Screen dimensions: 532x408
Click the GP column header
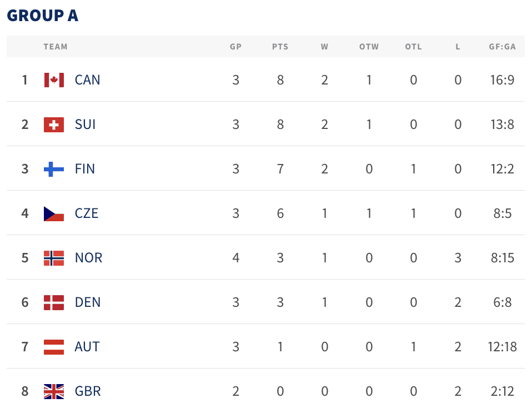[236, 47]
